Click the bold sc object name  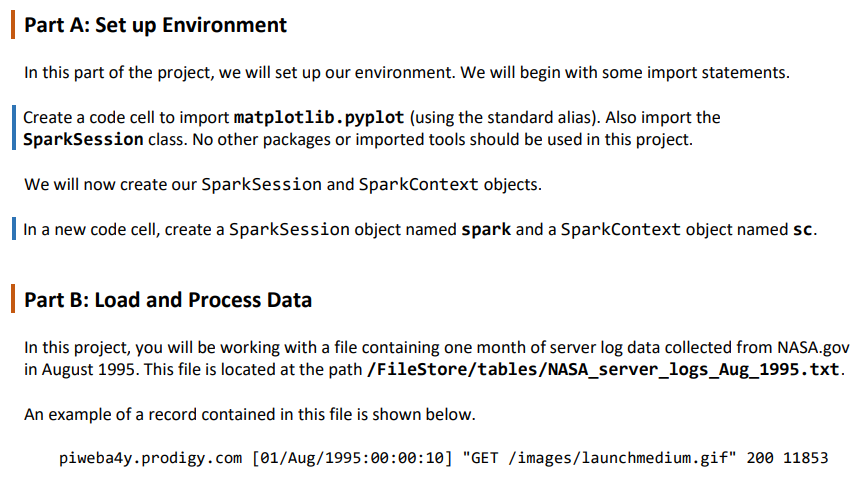(x=803, y=229)
